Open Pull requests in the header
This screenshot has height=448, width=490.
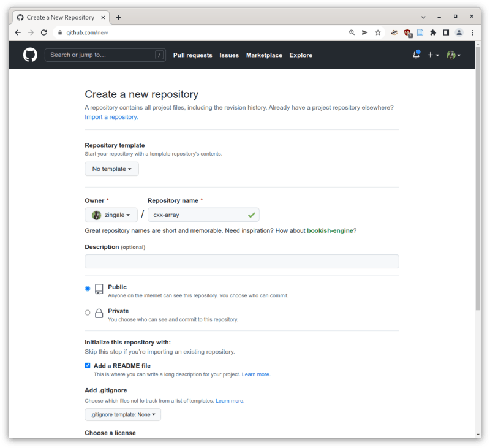pos(192,55)
